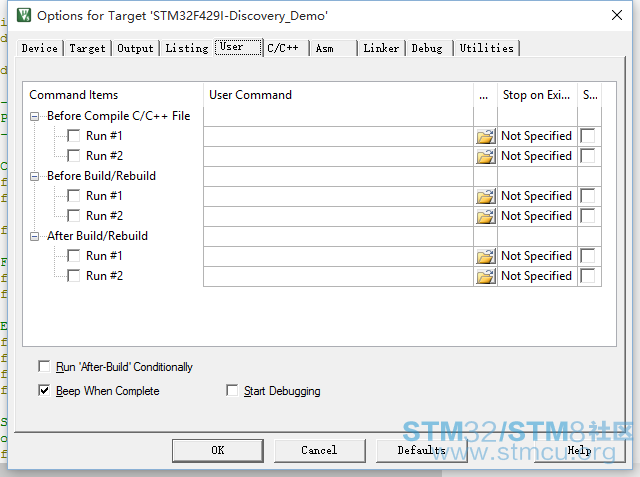Enable Run #1 under After Build/Rebuild

click(74, 256)
